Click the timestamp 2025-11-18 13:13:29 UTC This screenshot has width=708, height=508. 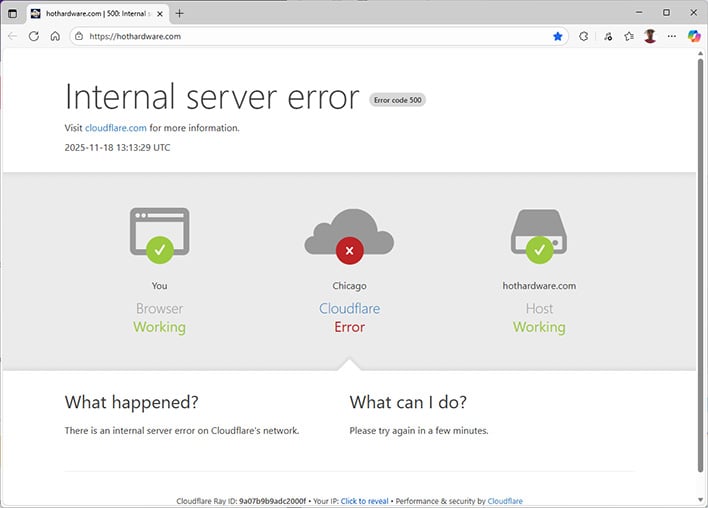click(117, 148)
